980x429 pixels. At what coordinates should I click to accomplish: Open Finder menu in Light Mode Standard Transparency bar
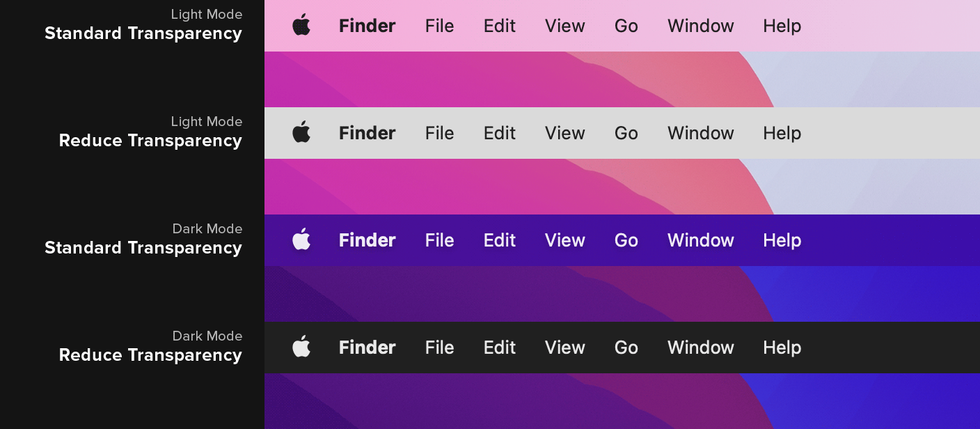click(x=367, y=26)
